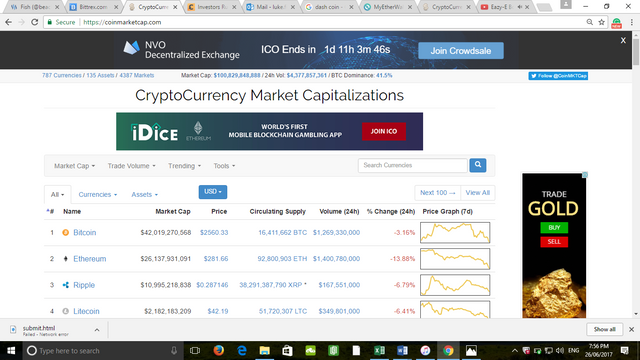Bookmark this page with the star icon
The width and height of the screenshot is (640, 360).
(x=602, y=22)
